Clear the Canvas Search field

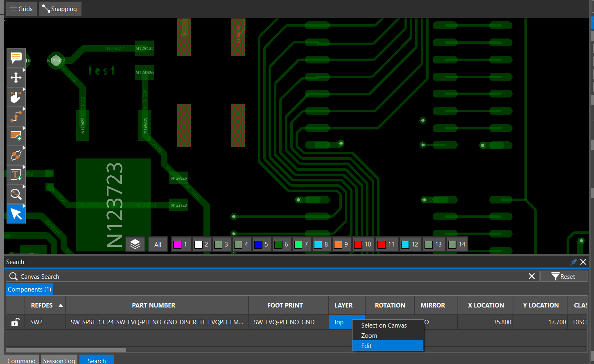tap(532, 276)
